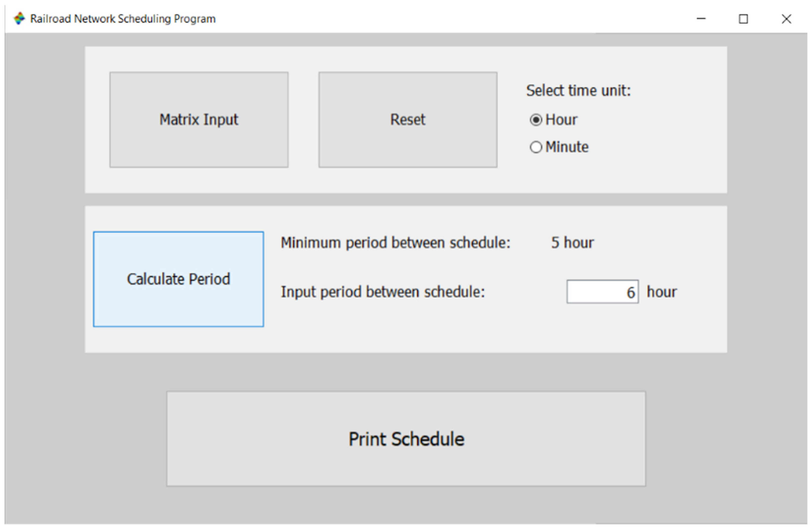Click the Print Schedule button

click(406, 439)
